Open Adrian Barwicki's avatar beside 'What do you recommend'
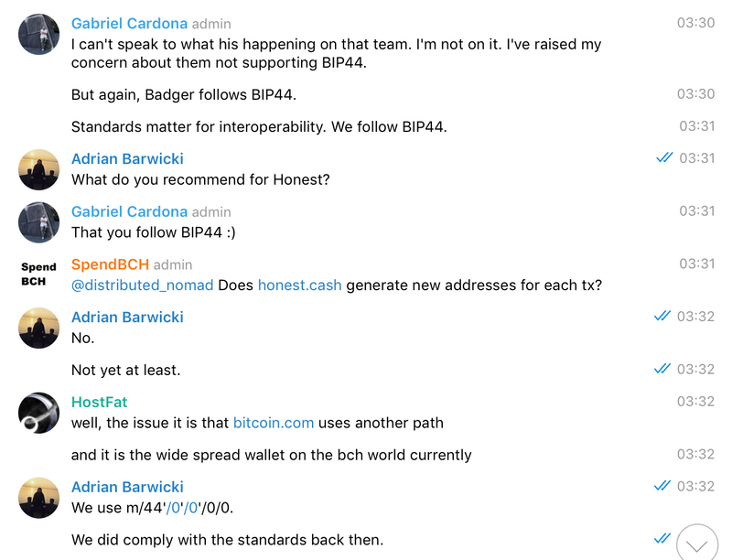Screen dimensions: 732x560 38,169
